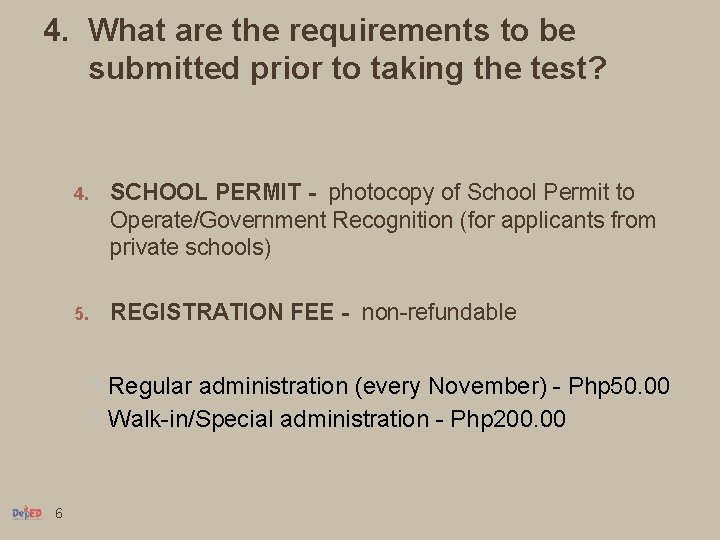The height and width of the screenshot is (540, 720).
Task: Click the DepEd logo
Action: (x=26, y=513)
